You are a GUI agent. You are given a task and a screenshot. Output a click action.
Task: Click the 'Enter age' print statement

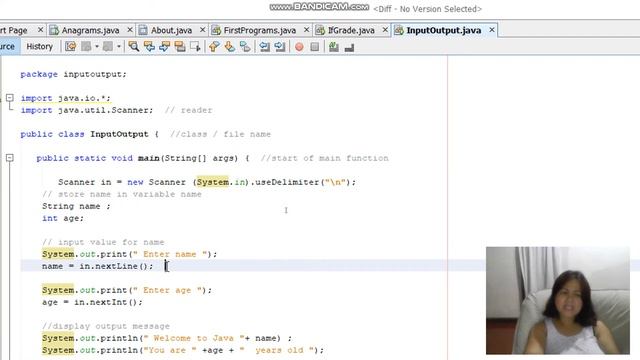127,290
